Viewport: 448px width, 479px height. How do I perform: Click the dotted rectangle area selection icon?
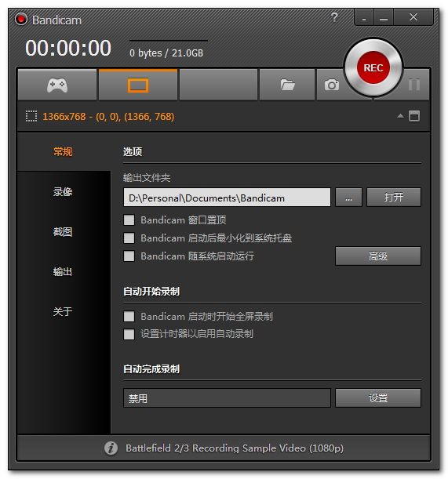31,116
